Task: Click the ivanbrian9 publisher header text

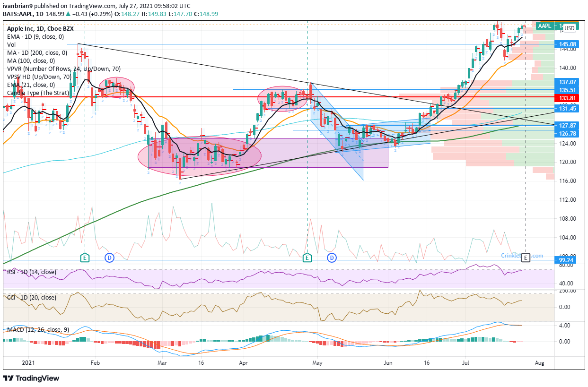Action: (x=97, y=6)
